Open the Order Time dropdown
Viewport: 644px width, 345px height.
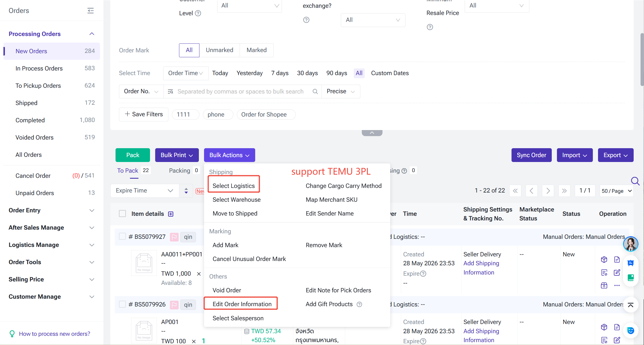[x=186, y=73]
